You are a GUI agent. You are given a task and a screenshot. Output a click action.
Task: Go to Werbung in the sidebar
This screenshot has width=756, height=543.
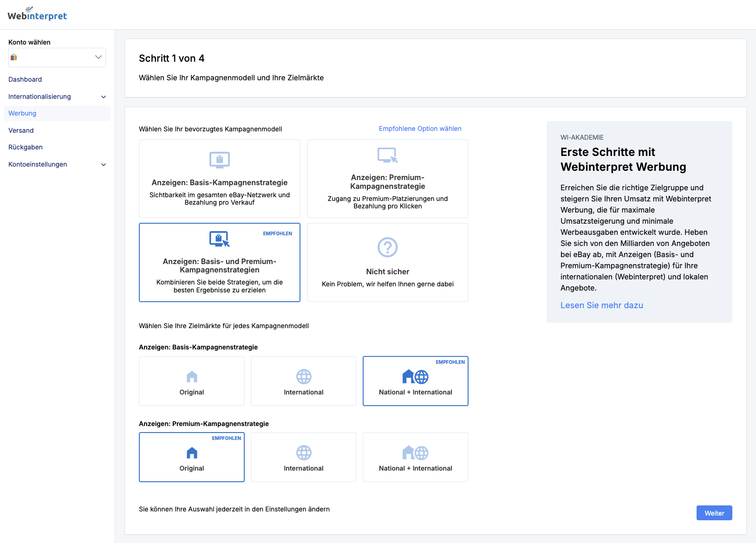pos(57,113)
